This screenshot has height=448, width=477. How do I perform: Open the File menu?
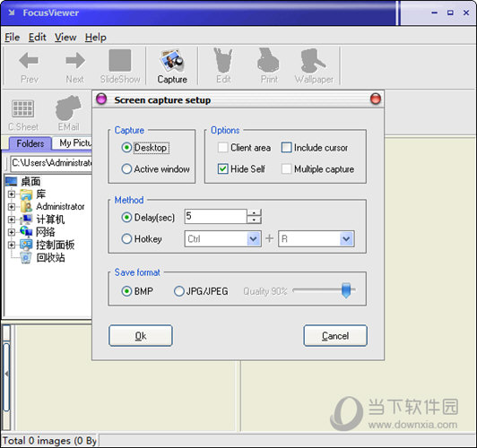click(13, 38)
